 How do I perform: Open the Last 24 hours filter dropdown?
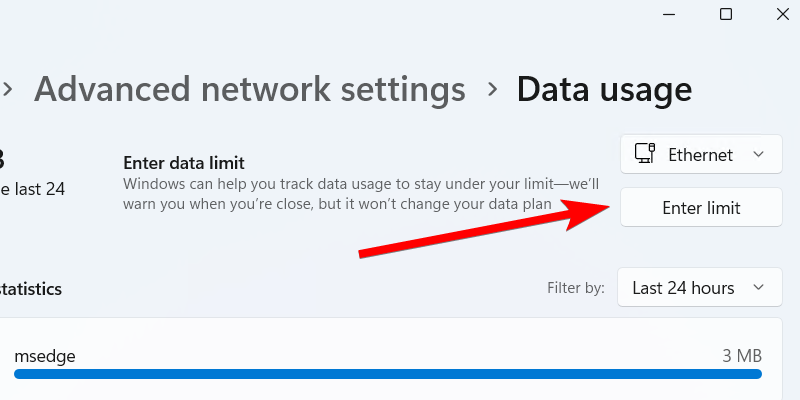[x=699, y=288]
